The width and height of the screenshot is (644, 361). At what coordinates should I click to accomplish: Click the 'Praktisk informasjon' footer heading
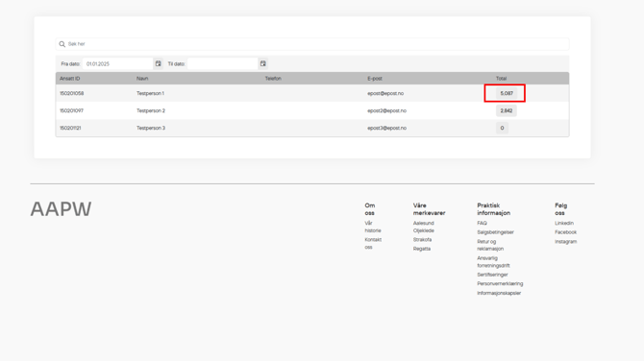494,209
